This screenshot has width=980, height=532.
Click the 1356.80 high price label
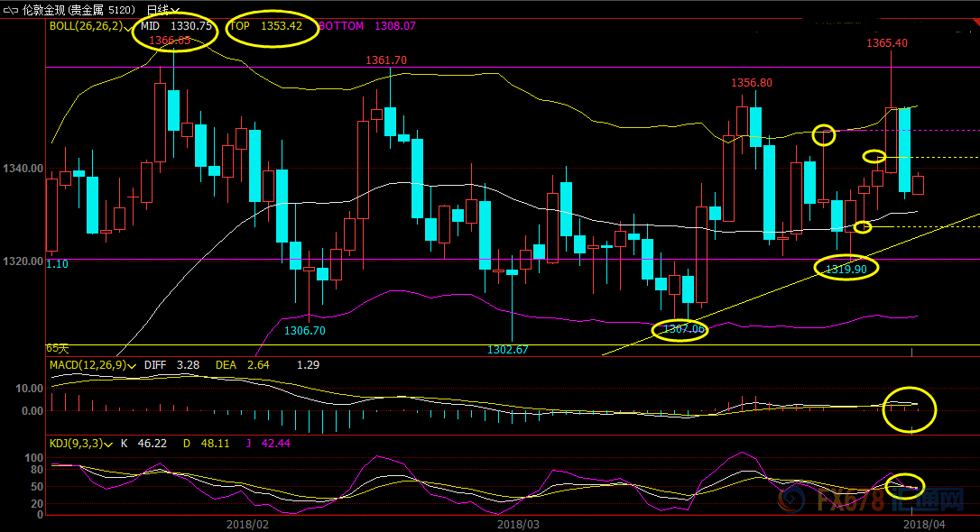pos(752,83)
